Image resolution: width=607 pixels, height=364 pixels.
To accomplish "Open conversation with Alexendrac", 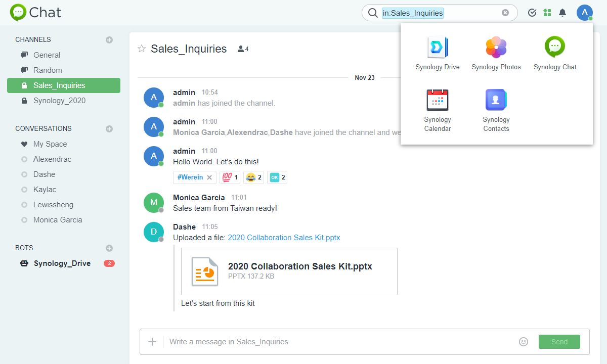I will (64, 159).
